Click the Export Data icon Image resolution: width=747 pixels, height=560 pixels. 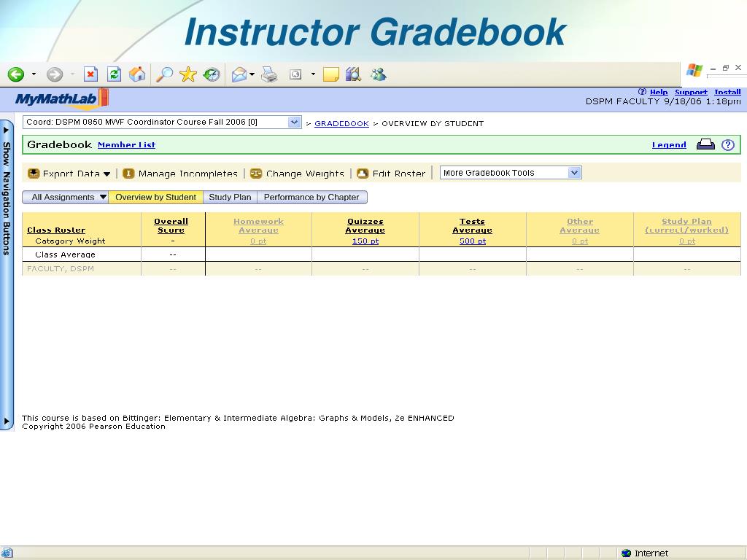click(x=34, y=174)
